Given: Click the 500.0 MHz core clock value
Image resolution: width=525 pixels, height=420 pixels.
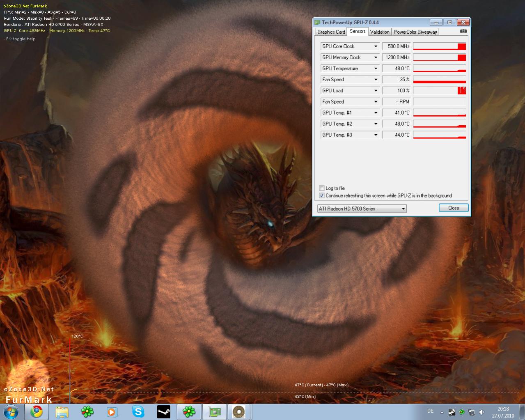Looking at the screenshot, I should [397, 46].
